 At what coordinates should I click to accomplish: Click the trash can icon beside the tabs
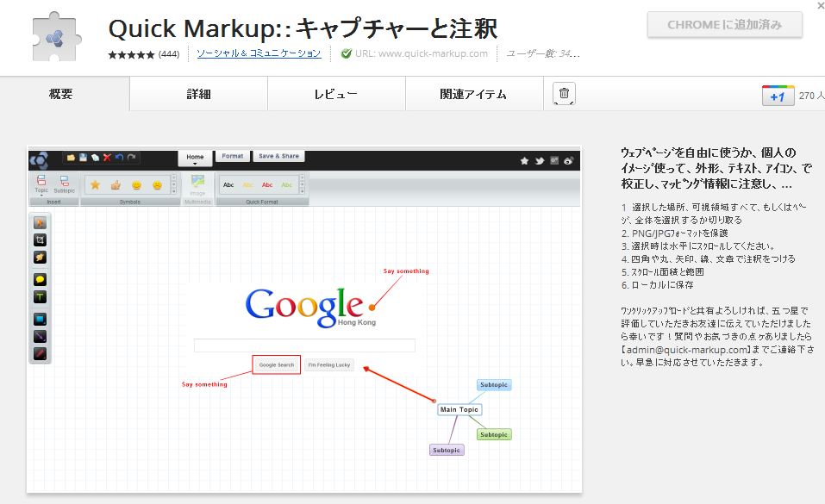564,94
